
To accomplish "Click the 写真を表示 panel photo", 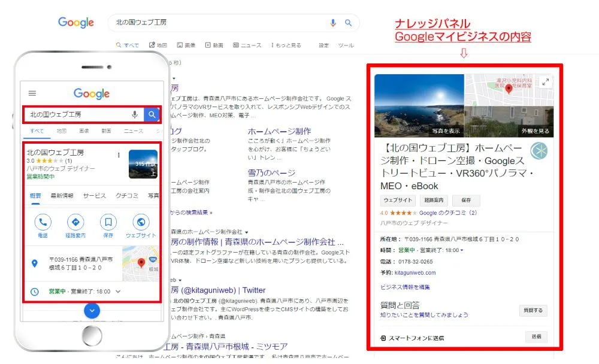I will click(419, 105).
